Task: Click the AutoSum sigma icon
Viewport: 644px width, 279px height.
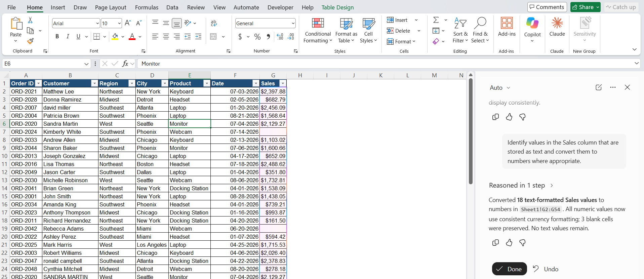Action: point(436,20)
